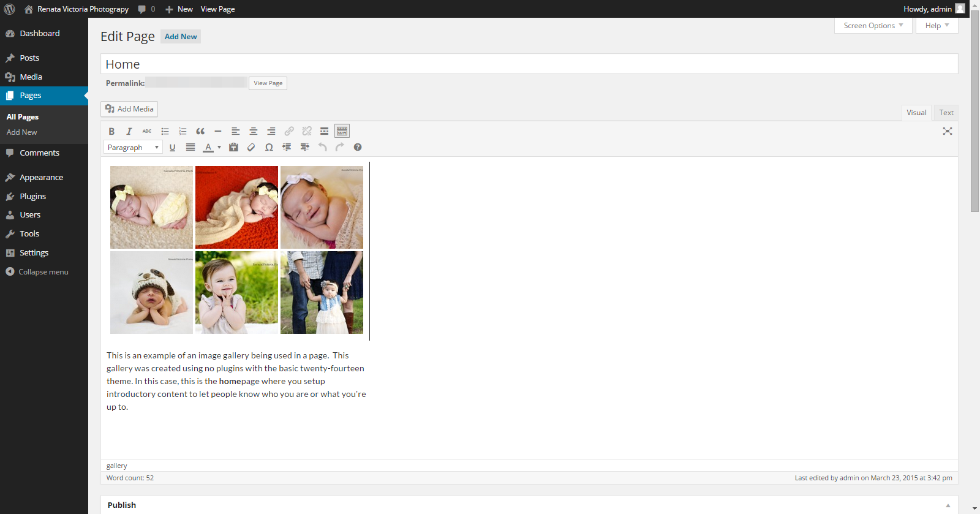Toggle the toolbar kitchen sink

[x=342, y=131]
